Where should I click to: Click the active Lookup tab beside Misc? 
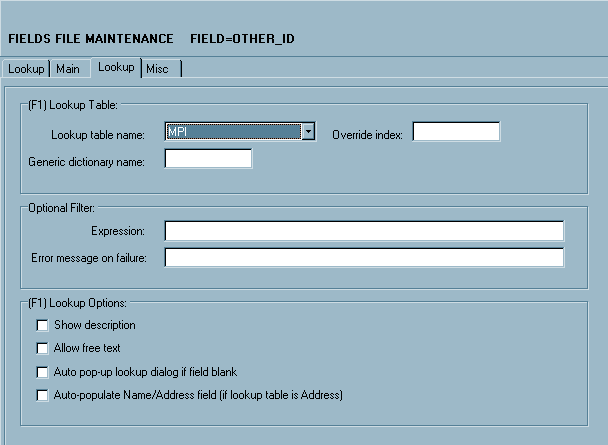tap(116, 67)
